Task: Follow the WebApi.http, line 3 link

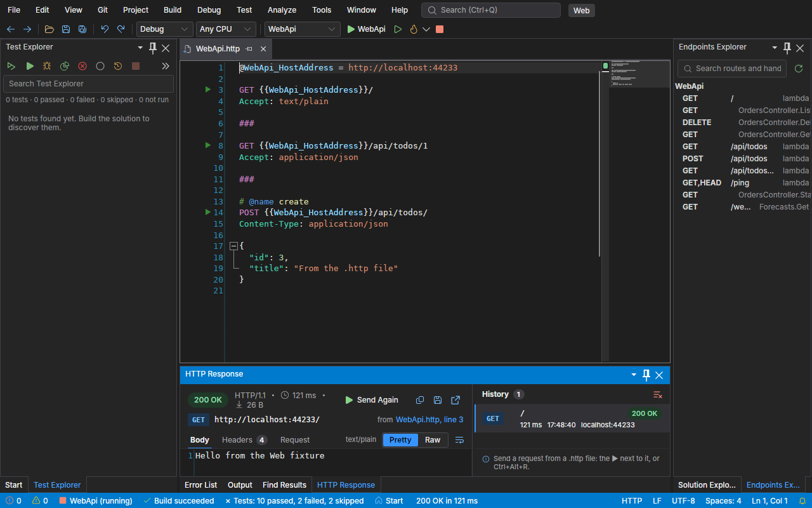Action: click(x=429, y=420)
